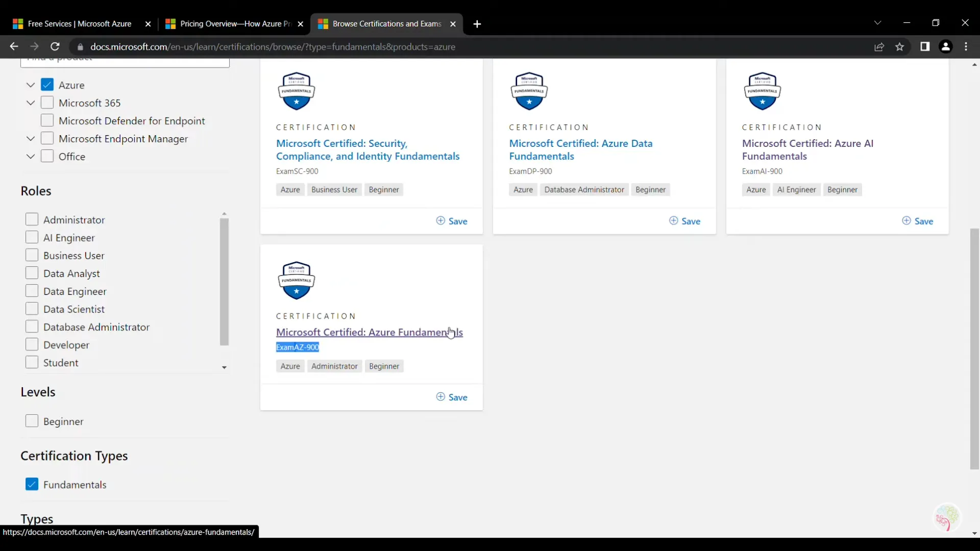Image resolution: width=980 pixels, height=551 pixels.
Task: Expand the Microsoft 365 product chevron
Action: point(31,103)
